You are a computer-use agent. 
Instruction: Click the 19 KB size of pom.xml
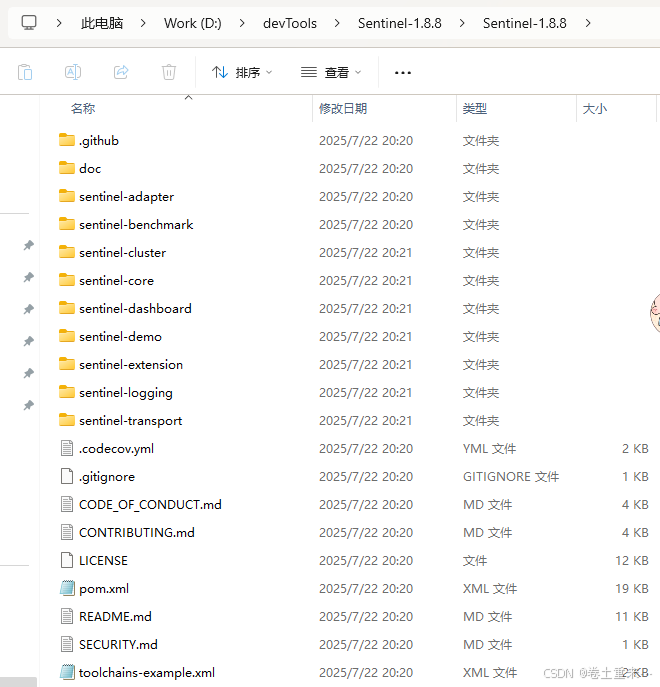pos(632,588)
